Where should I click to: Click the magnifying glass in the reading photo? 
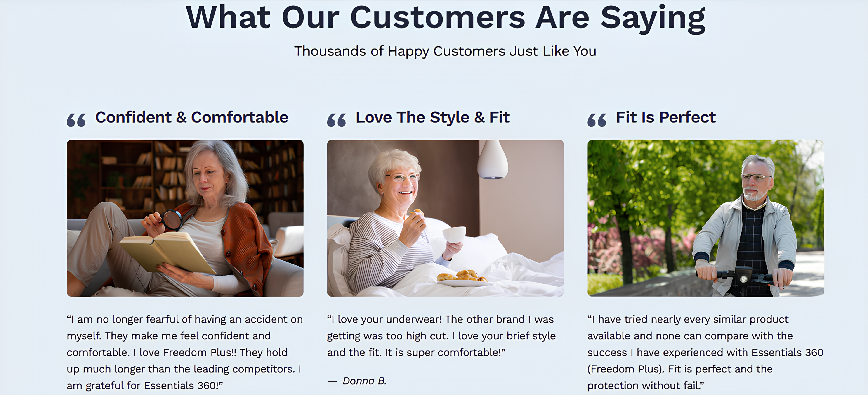(172, 219)
